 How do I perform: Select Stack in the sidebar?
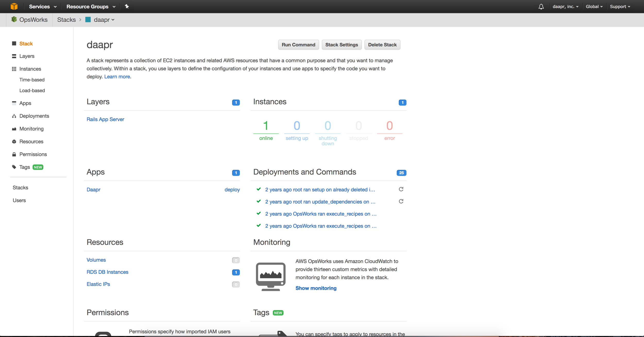pos(26,44)
